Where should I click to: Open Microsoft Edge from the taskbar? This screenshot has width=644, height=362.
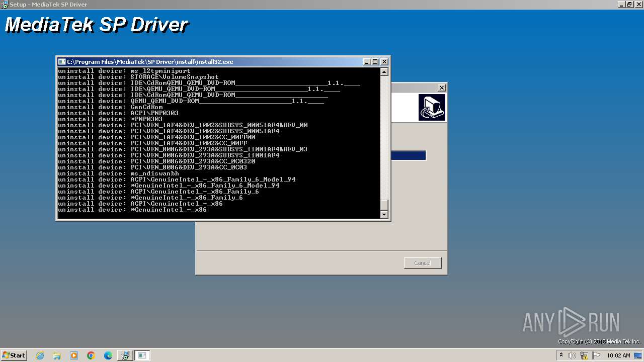coord(108,355)
